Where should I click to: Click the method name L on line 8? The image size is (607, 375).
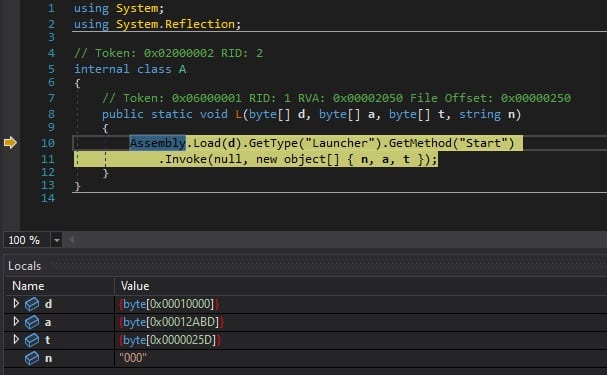click(x=238, y=114)
